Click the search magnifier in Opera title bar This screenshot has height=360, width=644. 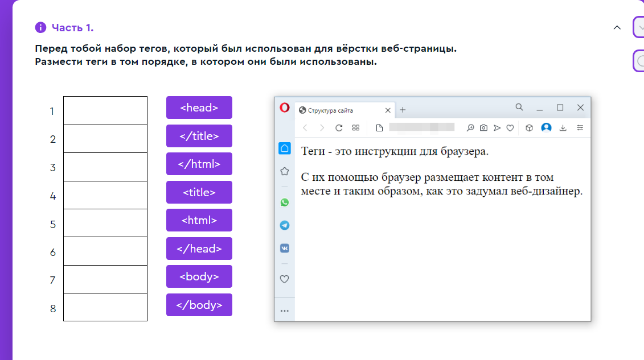519,107
